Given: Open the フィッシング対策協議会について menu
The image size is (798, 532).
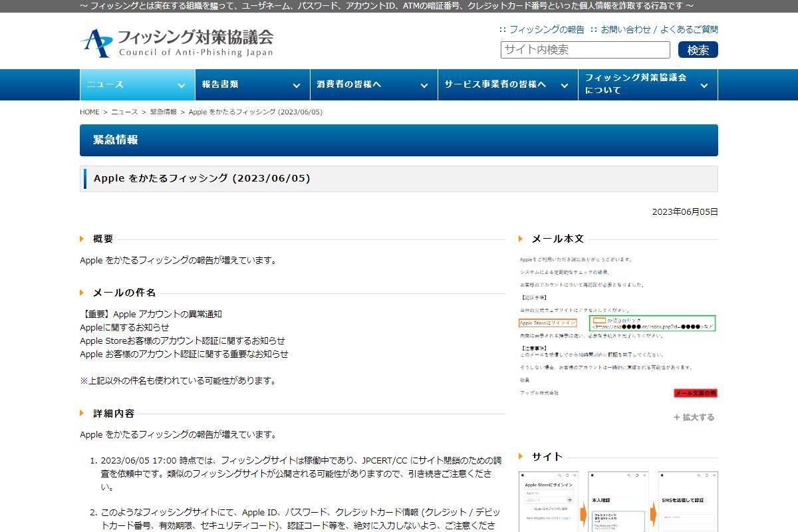Looking at the screenshot, I should [648, 84].
